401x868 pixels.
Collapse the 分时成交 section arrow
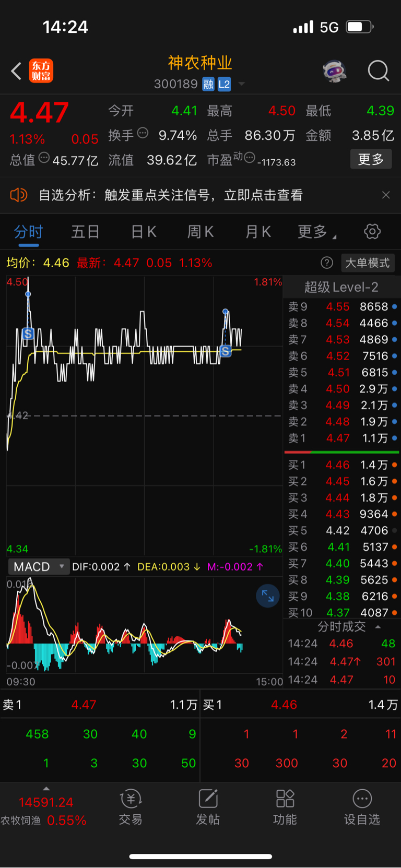(378, 627)
